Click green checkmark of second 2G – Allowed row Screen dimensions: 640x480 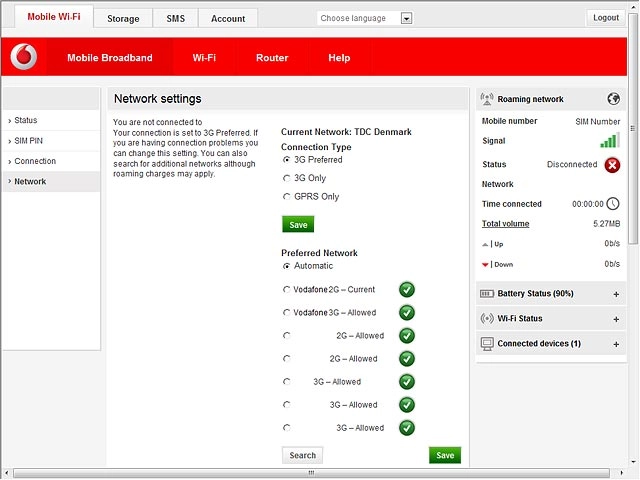[407, 359]
